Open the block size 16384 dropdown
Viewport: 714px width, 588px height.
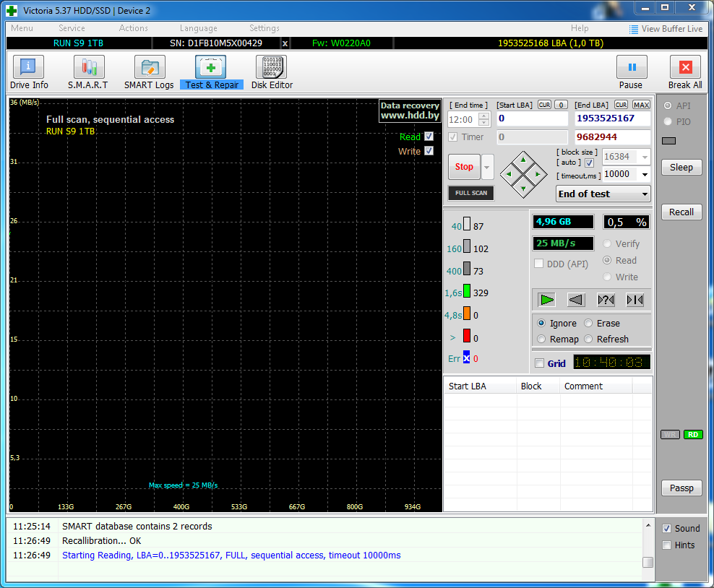[645, 157]
